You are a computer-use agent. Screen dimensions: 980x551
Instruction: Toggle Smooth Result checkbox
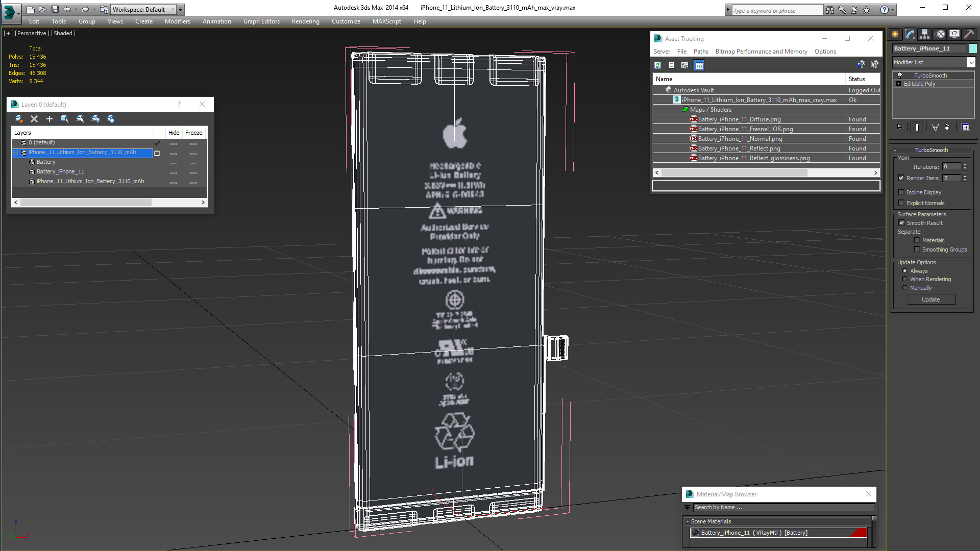pos(901,223)
